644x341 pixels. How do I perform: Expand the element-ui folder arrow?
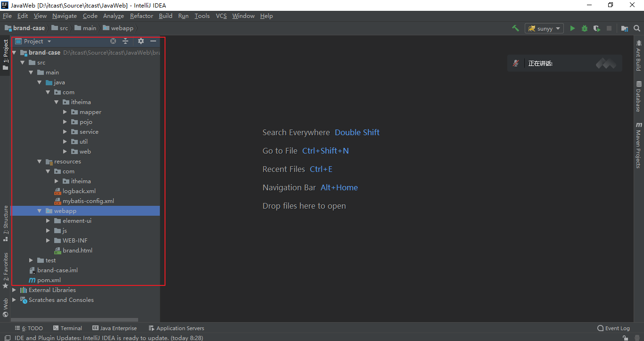pos(49,221)
